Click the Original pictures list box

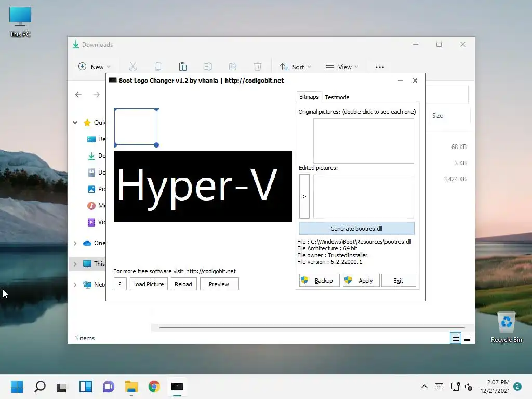click(363, 141)
